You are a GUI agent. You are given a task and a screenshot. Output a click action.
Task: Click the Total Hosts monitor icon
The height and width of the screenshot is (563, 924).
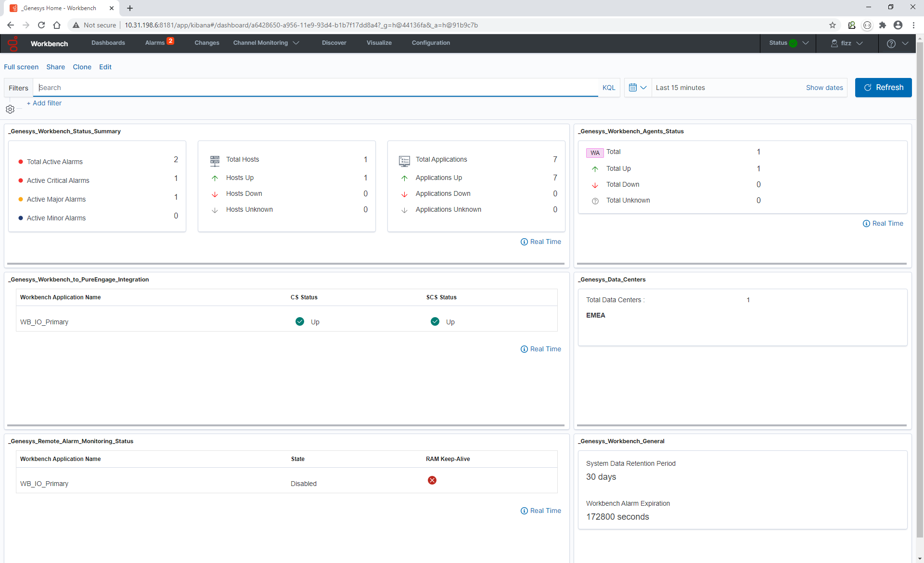pos(215,160)
